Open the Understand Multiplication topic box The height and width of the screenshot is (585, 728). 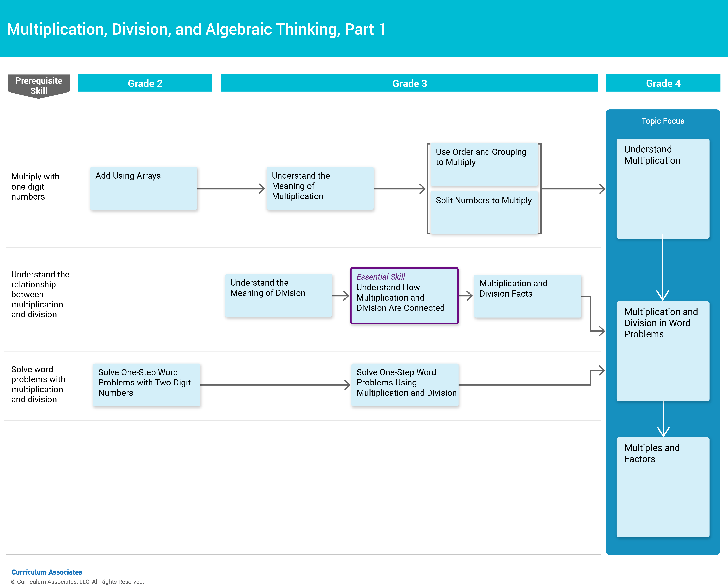(663, 188)
